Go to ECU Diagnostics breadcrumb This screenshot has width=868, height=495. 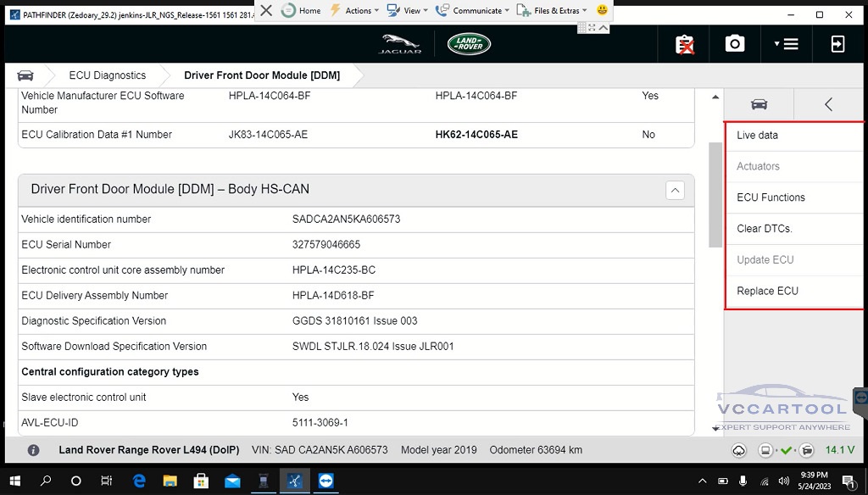[107, 75]
